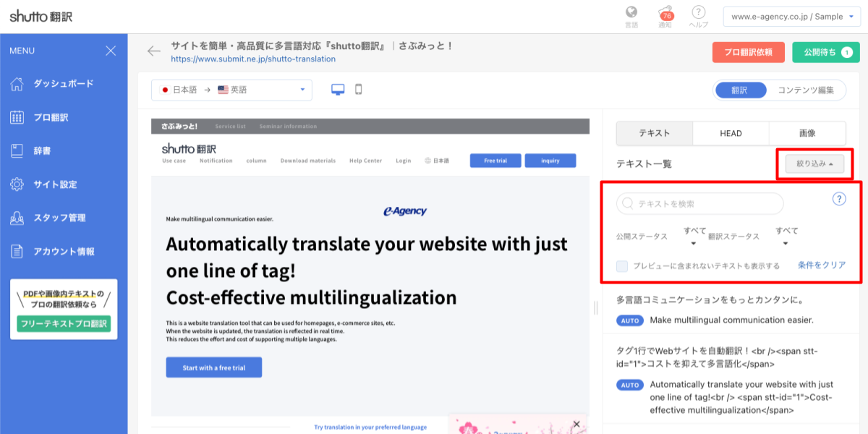
Task: Switch to desktop preview icon
Action: click(338, 90)
